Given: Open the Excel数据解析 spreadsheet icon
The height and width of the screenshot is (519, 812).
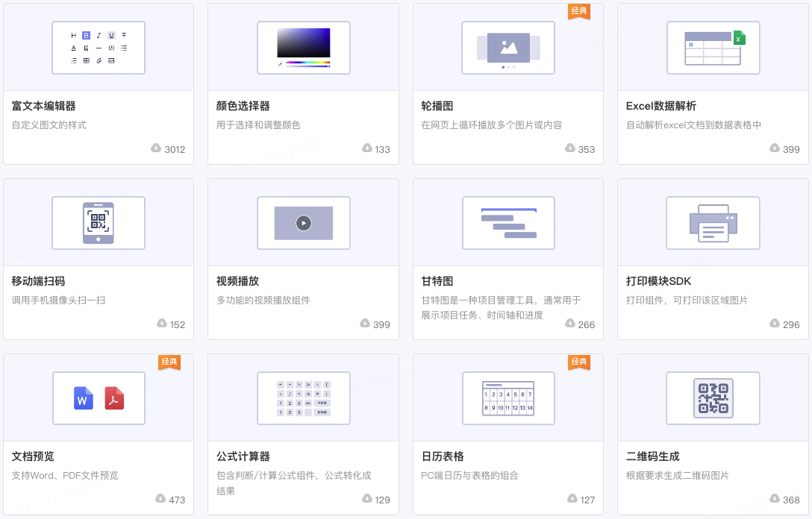Looking at the screenshot, I should click(x=713, y=48).
